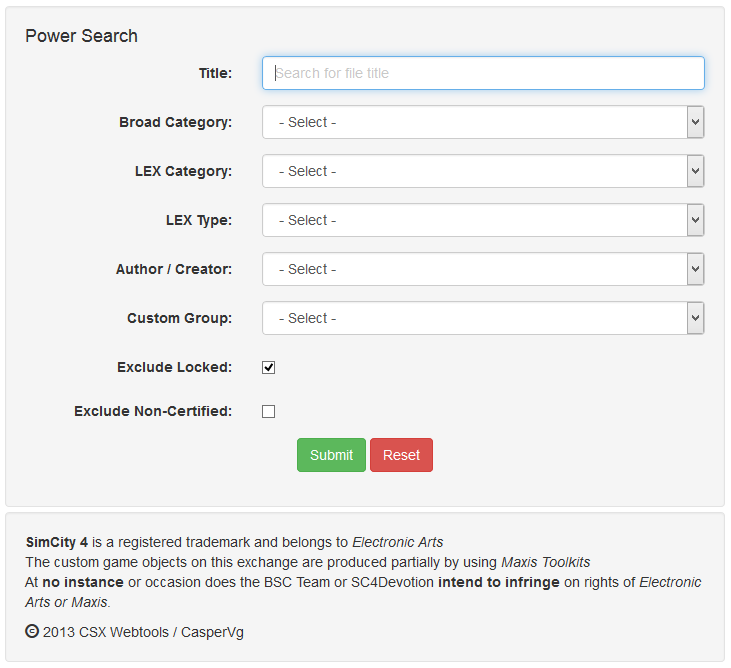Screen dimensions: 731x668
Task: Uncheck the Exclude Locked checkbox
Action: pos(269,367)
